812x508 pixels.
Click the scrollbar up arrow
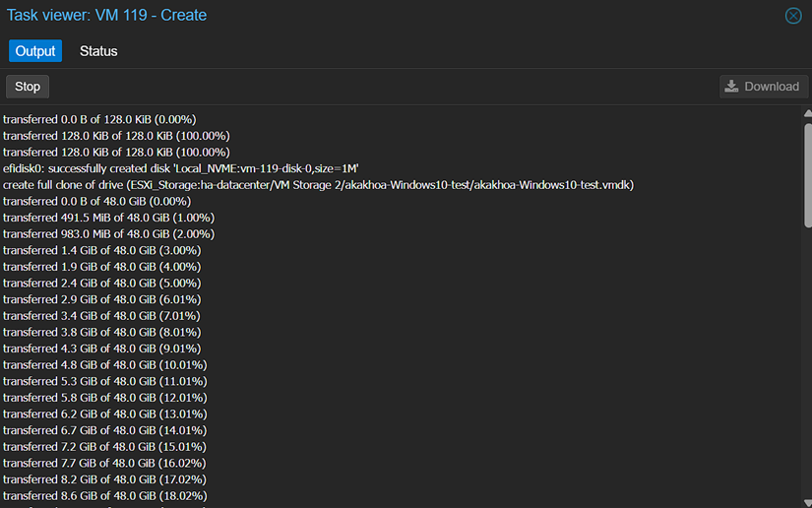click(x=806, y=112)
